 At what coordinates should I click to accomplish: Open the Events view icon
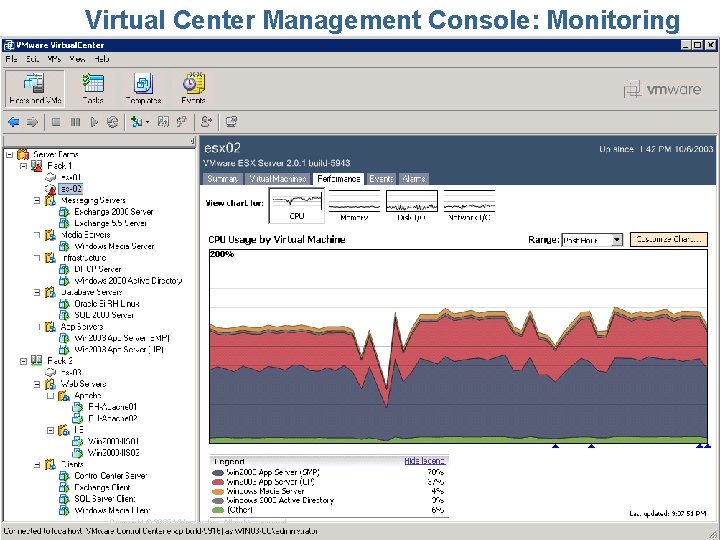point(193,88)
